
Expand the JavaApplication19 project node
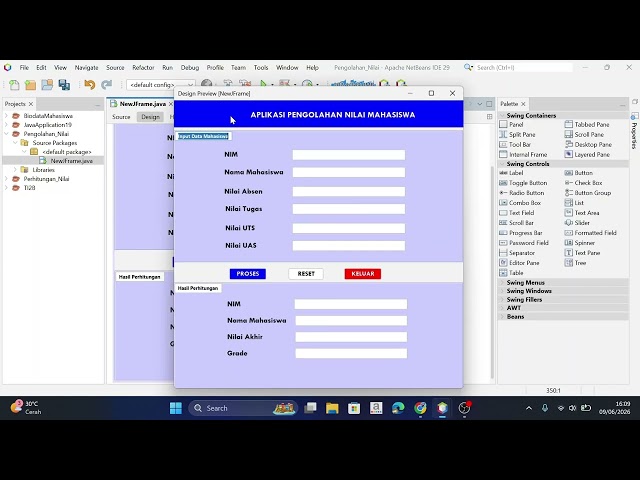tap(7, 125)
